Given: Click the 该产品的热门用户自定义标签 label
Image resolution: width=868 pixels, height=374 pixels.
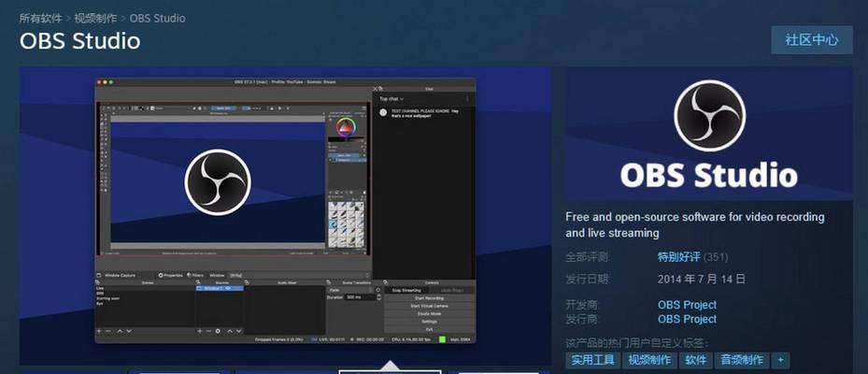Looking at the screenshot, I should click(636, 343).
